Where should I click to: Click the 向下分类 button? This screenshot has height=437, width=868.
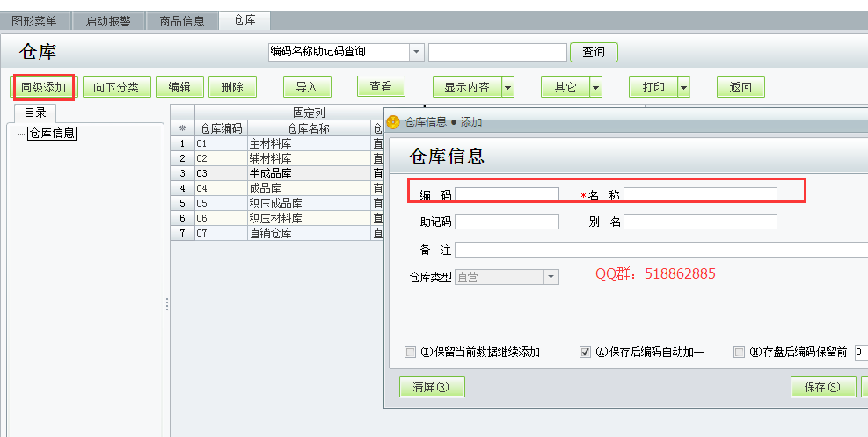[x=116, y=87]
